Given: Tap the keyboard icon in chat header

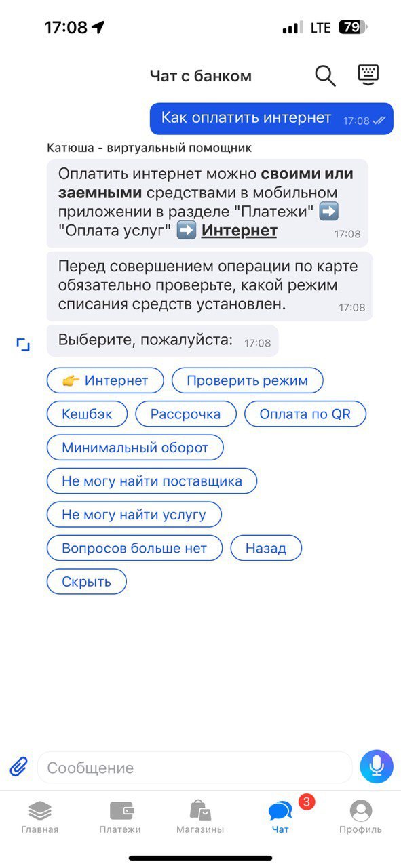Looking at the screenshot, I should pos(368,75).
